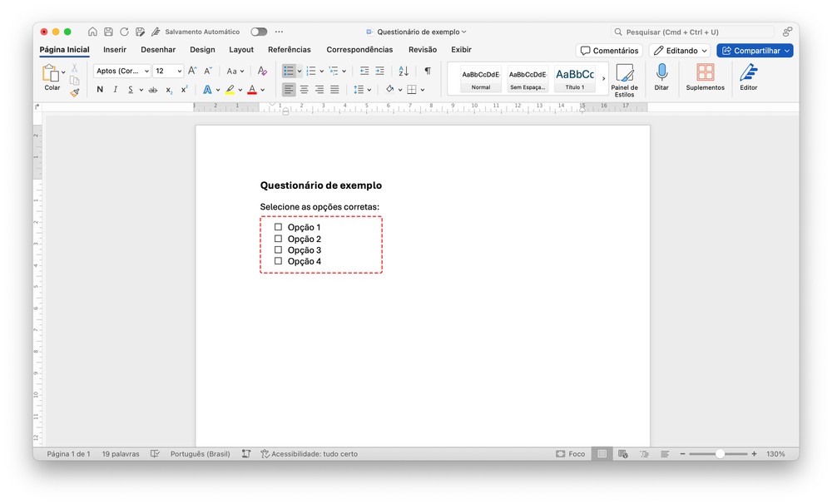
Task: Click the Ditar microphone icon
Action: [661, 73]
